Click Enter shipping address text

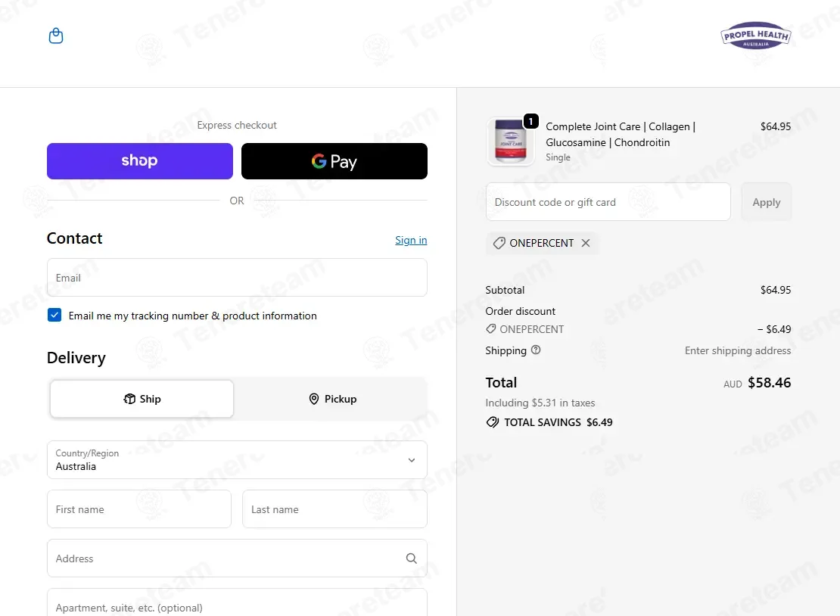click(x=738, y=350)
